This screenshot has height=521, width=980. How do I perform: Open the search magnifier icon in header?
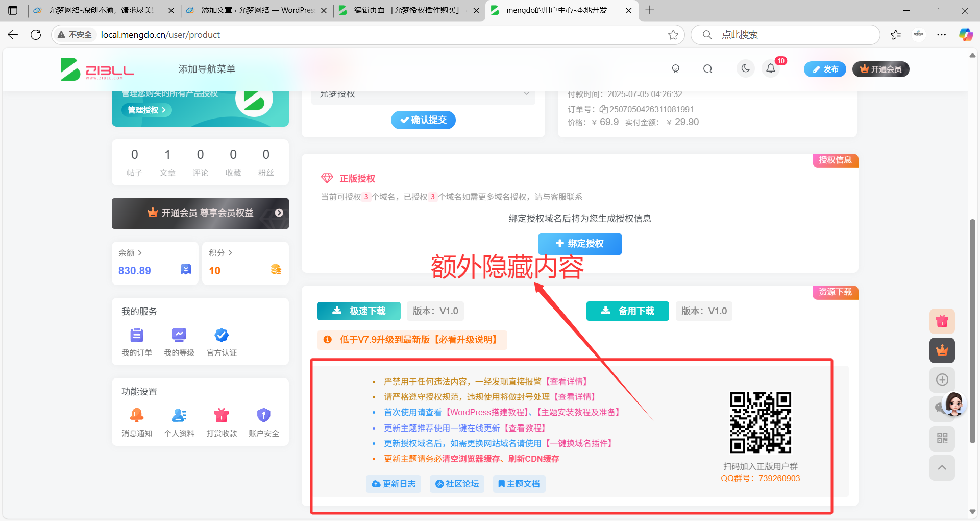707,69
